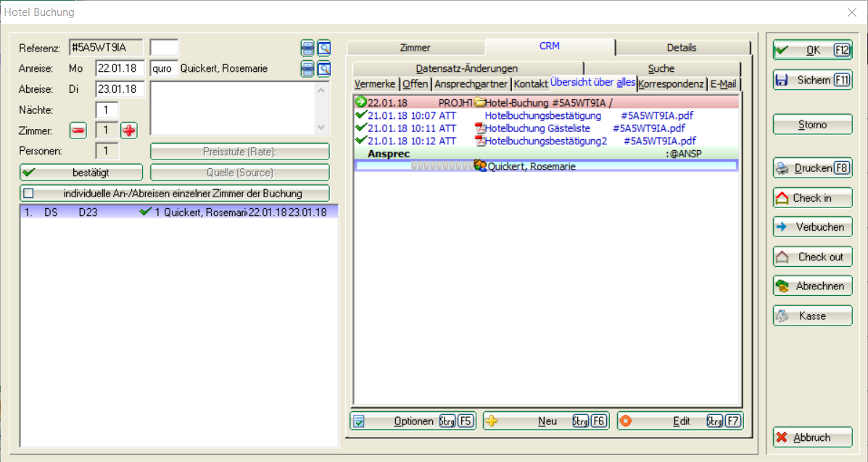The width and height of the screenshot is (868, 462).
Task: Switch to the Zimmer tab
Action: pyautogui.click(x=415, y=48)
